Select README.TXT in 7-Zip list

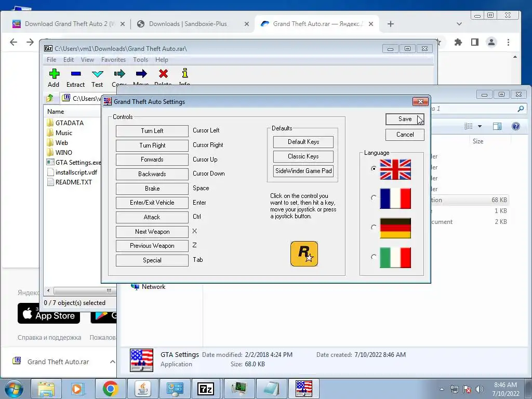tap(69, 182)
